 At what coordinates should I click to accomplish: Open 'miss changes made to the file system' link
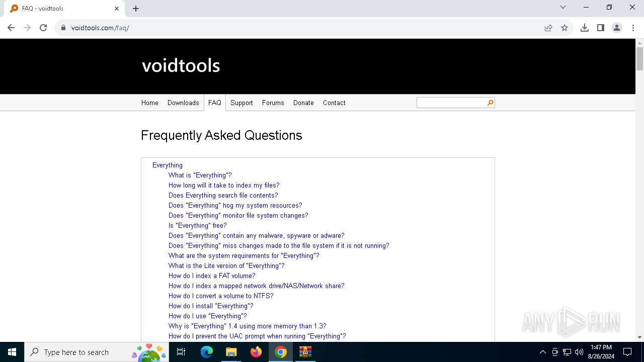pos(279,245)
